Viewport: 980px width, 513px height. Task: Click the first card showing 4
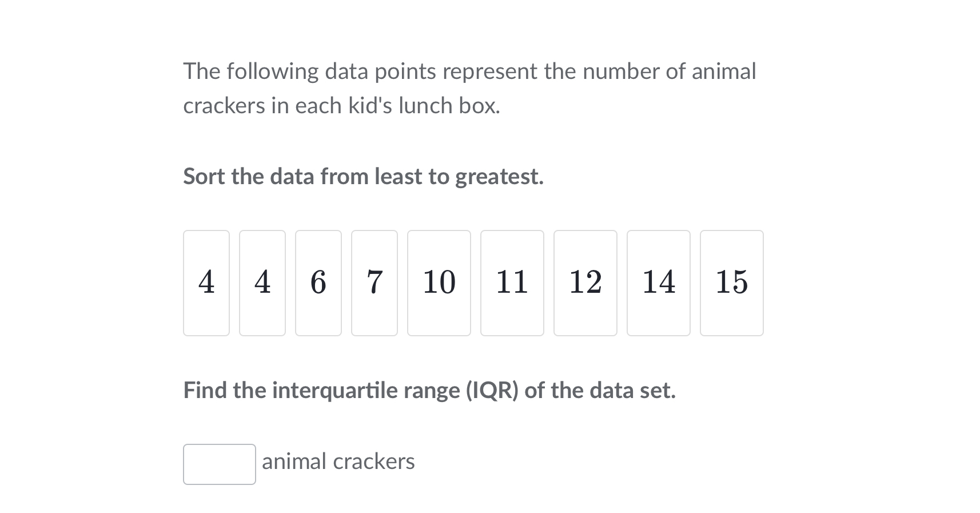(206, 283)
